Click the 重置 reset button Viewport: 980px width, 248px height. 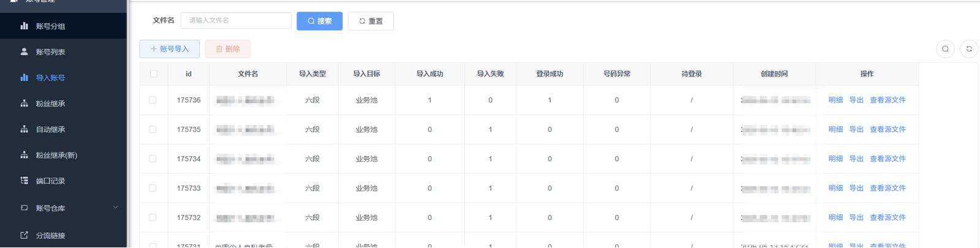tap(371, 21)
